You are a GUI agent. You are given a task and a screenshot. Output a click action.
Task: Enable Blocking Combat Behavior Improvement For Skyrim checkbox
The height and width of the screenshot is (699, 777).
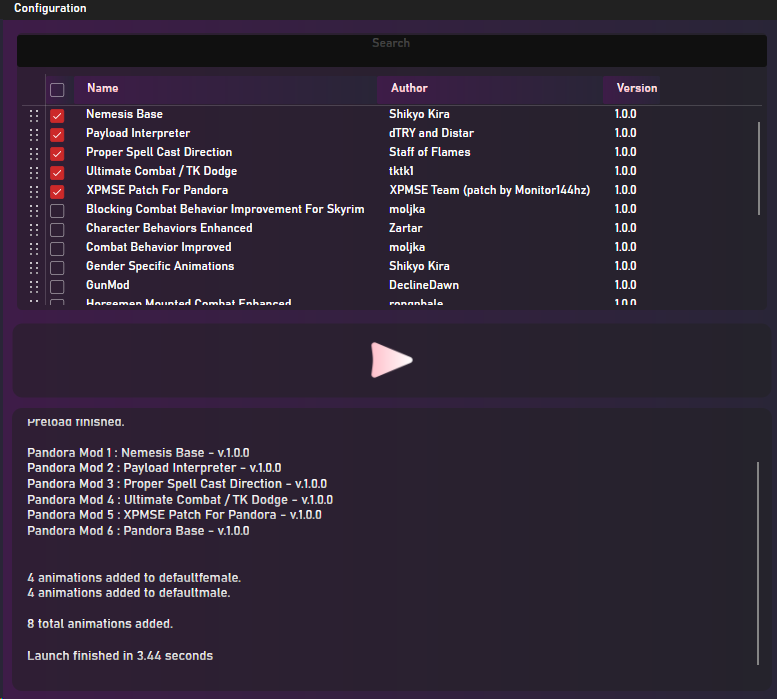click(x=57, y=211)
